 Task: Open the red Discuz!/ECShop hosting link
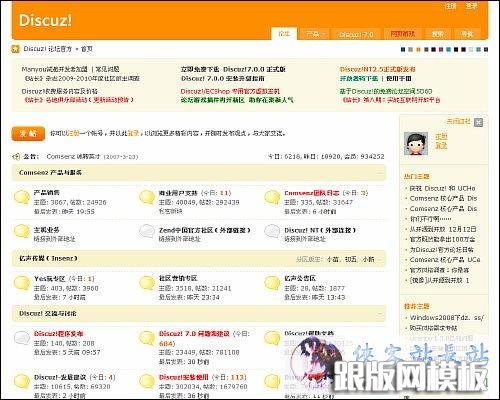click(230, 91)
